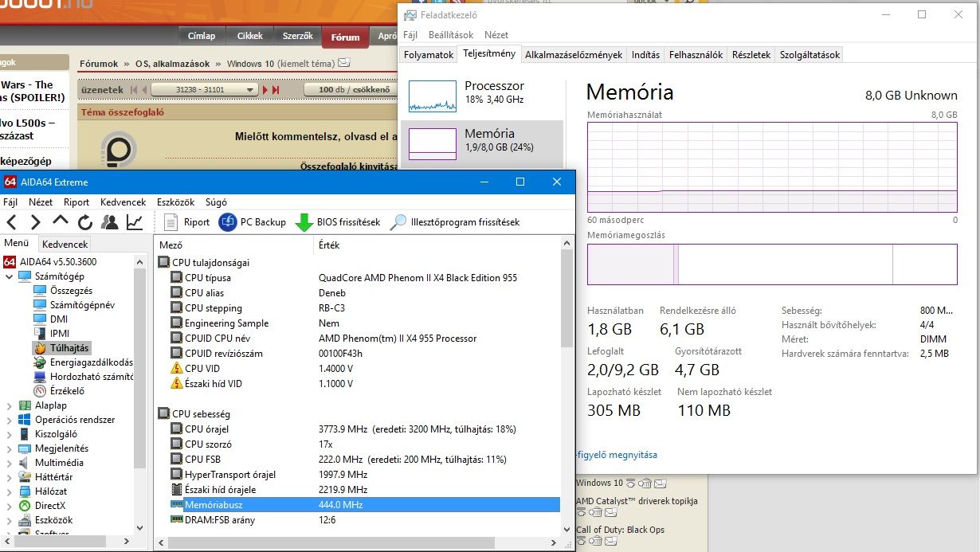Select the DMI tree entry
980x552 pixels.
[x=59, y=319]
